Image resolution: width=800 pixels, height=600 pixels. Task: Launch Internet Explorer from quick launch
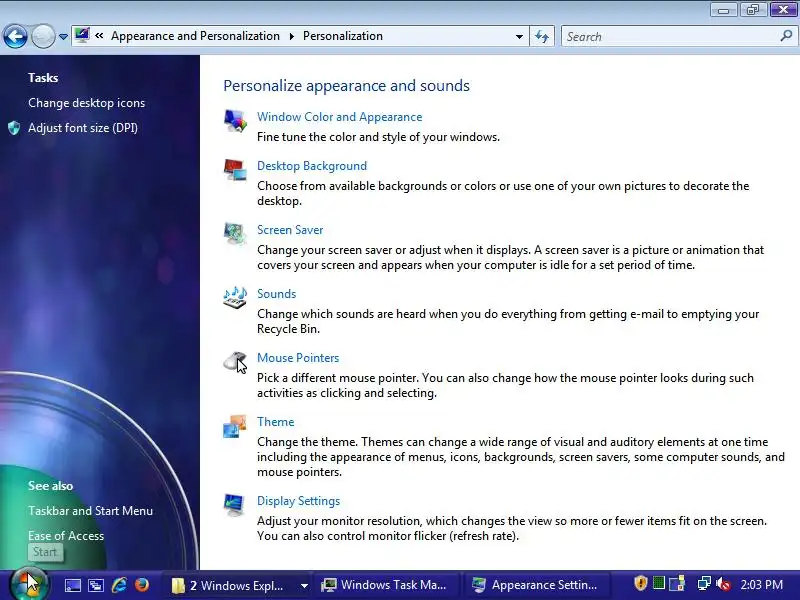(119, 585)
